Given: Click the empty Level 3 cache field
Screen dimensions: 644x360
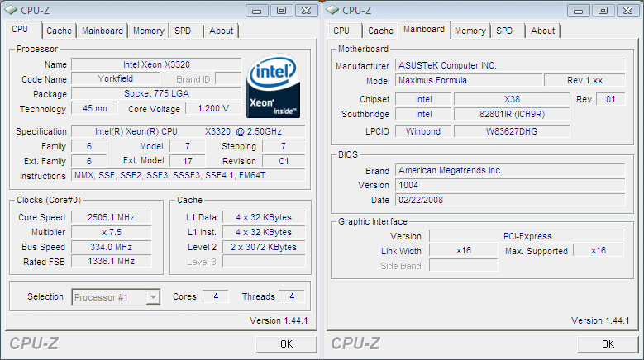Looking at the screenshot, I should click(x=264, y=261).
